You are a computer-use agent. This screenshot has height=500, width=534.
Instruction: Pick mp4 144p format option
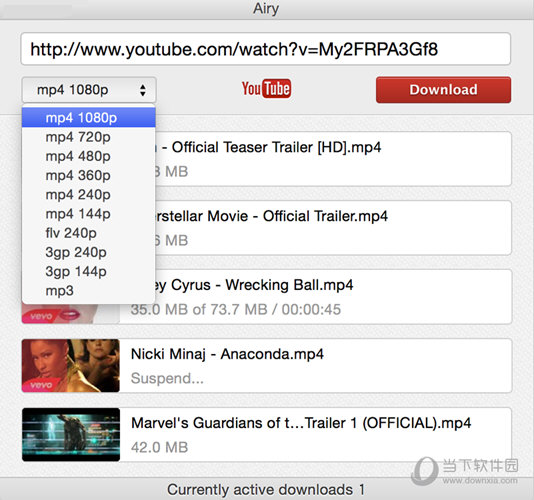(89, 214)
